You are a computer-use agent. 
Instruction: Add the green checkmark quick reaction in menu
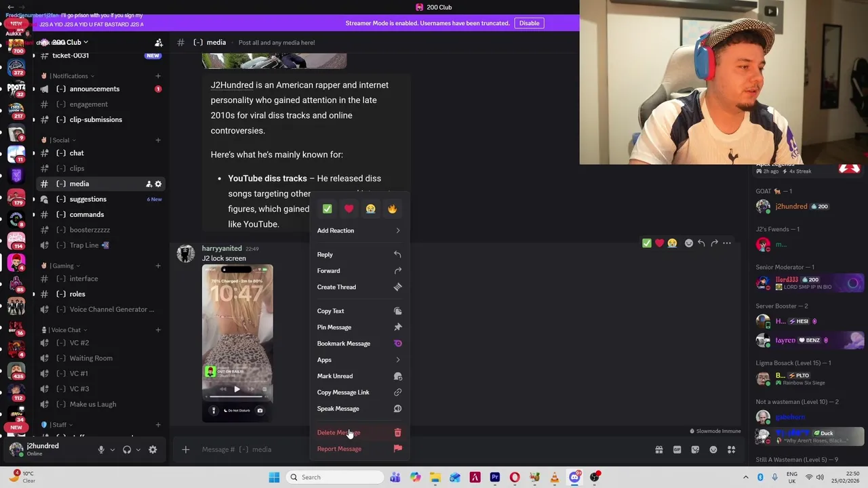tap(327, 209)
